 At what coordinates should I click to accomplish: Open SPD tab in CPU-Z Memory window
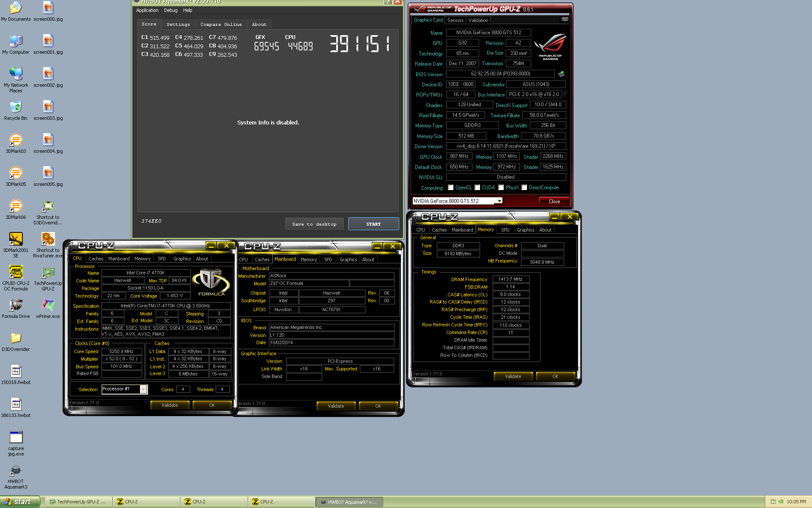[505, 230]
